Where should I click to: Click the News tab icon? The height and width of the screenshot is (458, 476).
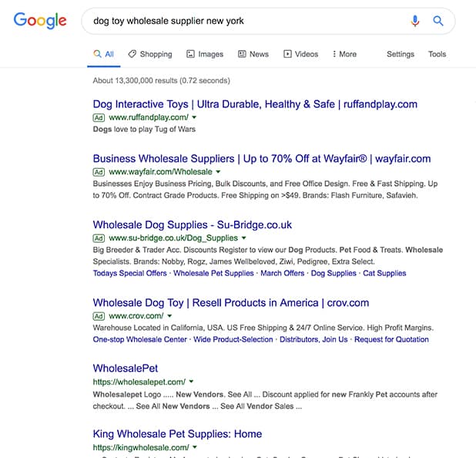[x=242, y=54]
